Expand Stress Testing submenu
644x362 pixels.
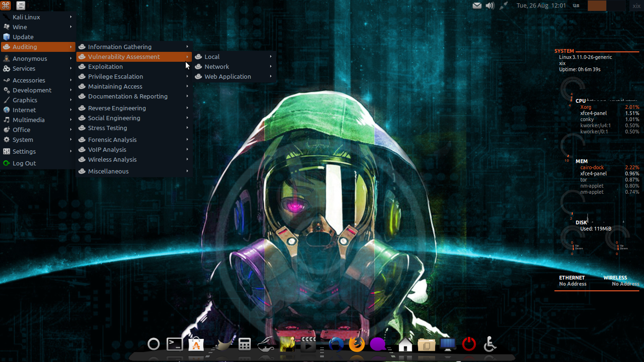click(134, 128)
